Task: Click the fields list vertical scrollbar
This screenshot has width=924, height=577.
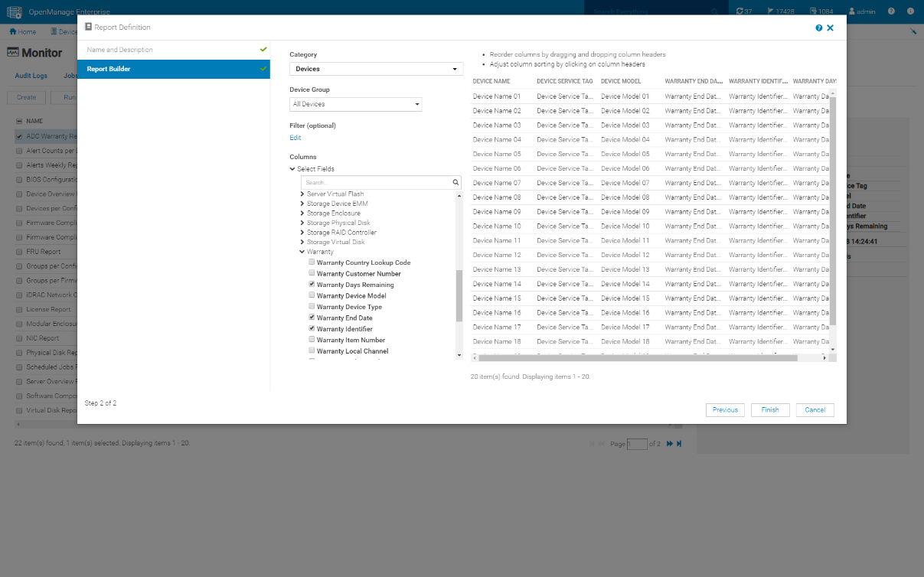Action: pyautogui.click(x=459, y=295)
